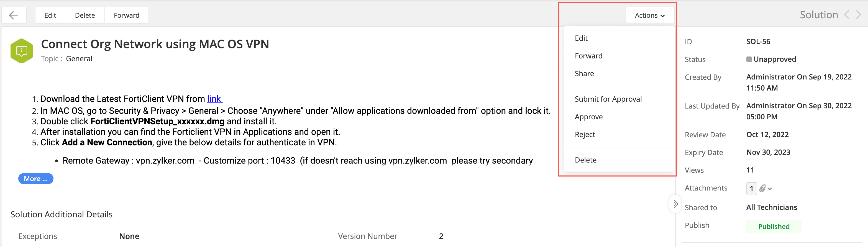Click the back arrow icon
Viewport: 868px width, 247px height.
click(14, 15)
